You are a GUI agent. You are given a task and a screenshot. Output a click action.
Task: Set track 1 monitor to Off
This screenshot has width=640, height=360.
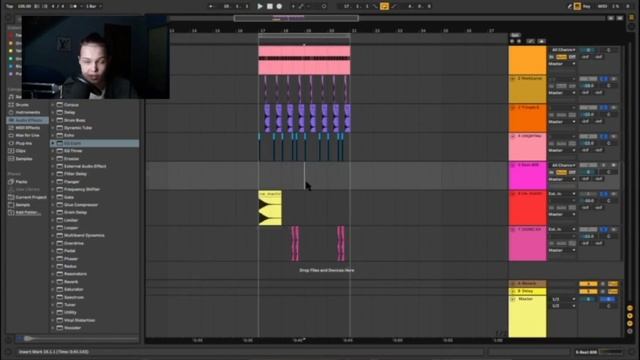point(572,57)
